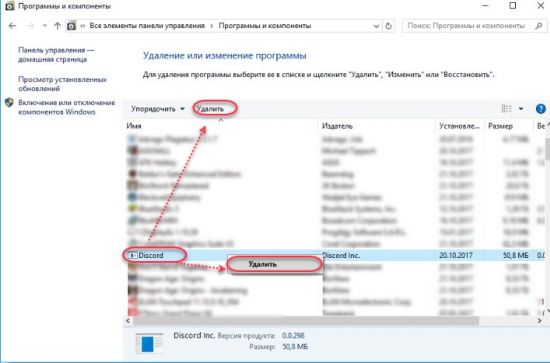Click the horizontal scrollbar right arrow
550x363 pixels.
coord(539,321)
